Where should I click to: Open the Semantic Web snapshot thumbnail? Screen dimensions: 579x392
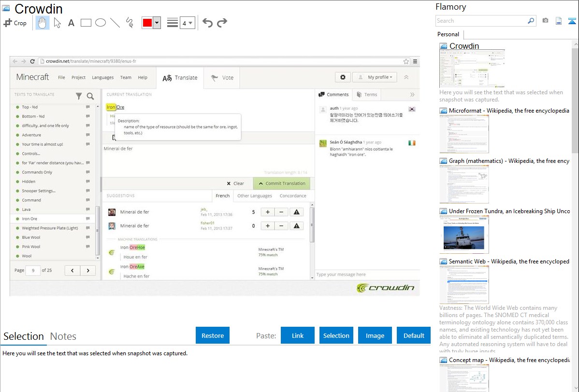pyautogui.click(x=464, y=285)
